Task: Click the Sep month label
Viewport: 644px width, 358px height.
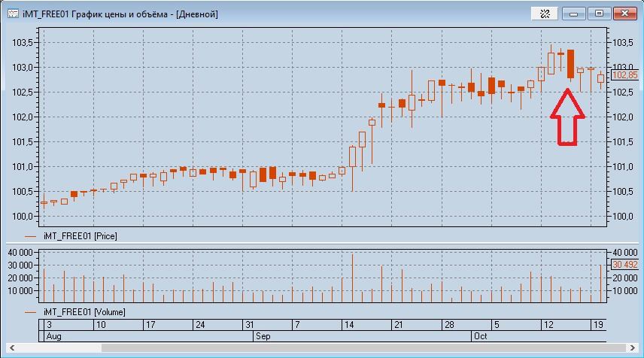Action: [x=263, y=336]
